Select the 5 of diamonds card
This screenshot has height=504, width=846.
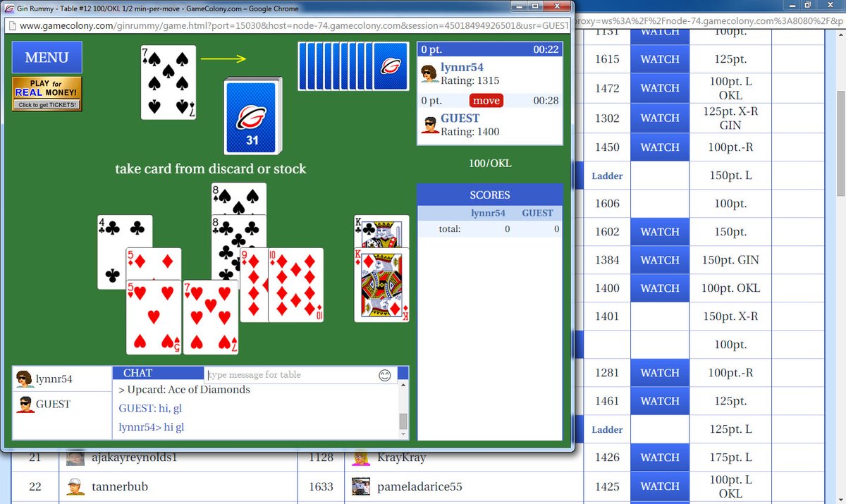pyautogui.click(x=154, y=263)
